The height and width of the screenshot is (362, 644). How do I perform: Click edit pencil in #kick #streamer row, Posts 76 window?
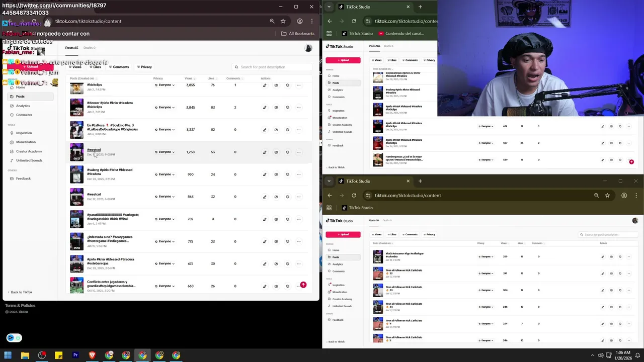pyautogui.click(x=602, y=257)
